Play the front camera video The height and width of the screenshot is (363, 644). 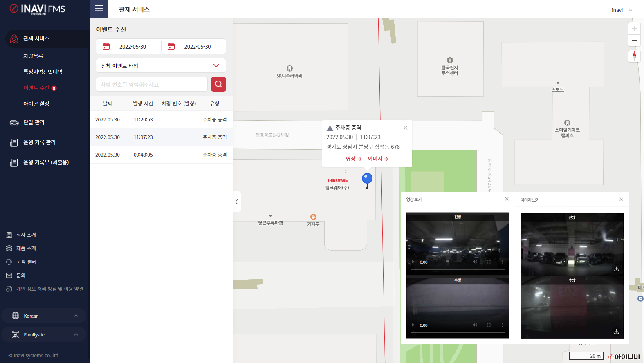[413, 262]
